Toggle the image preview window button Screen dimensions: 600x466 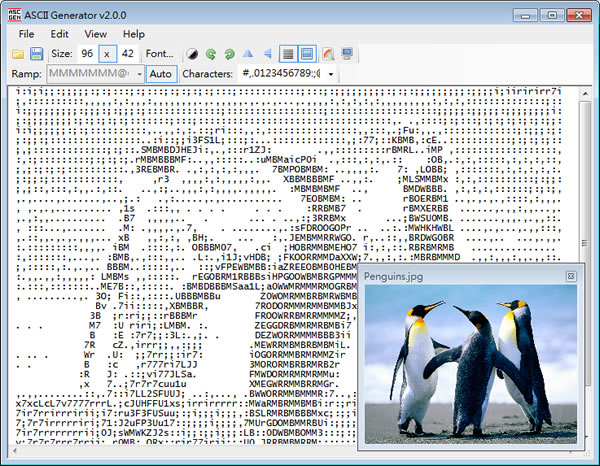point(307,53)
